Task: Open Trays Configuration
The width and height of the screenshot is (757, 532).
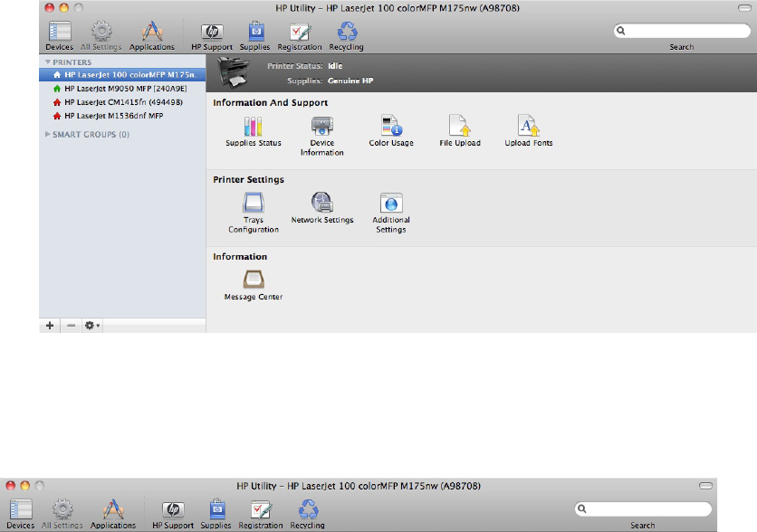Action: click(253, 213)
